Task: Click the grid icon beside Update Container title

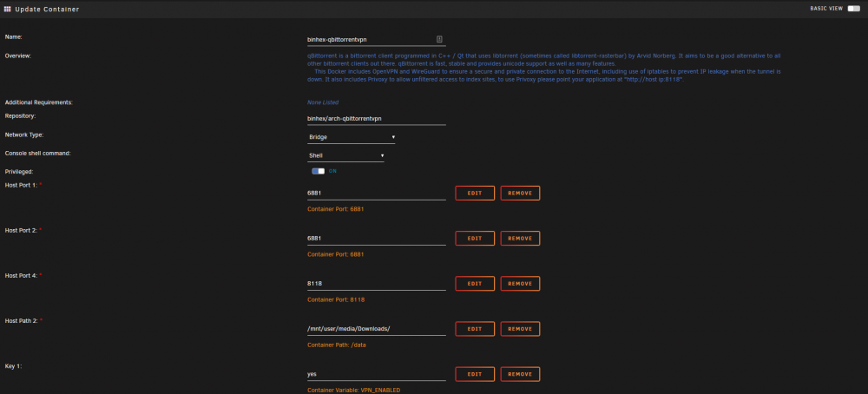Action: 7,9
